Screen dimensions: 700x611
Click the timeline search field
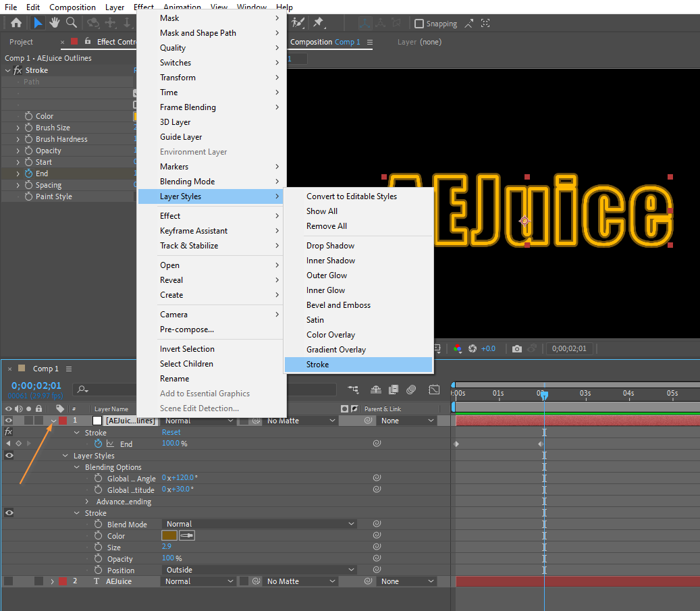[105, 390]
